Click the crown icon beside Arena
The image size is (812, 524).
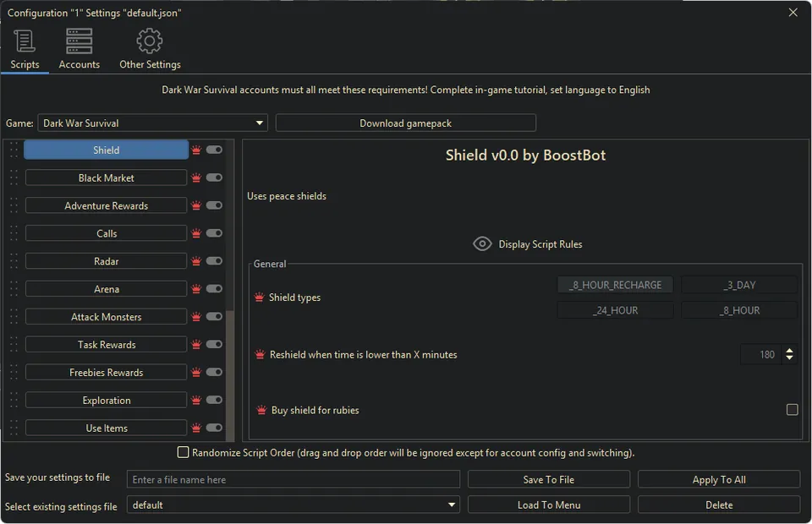[196, 289]
